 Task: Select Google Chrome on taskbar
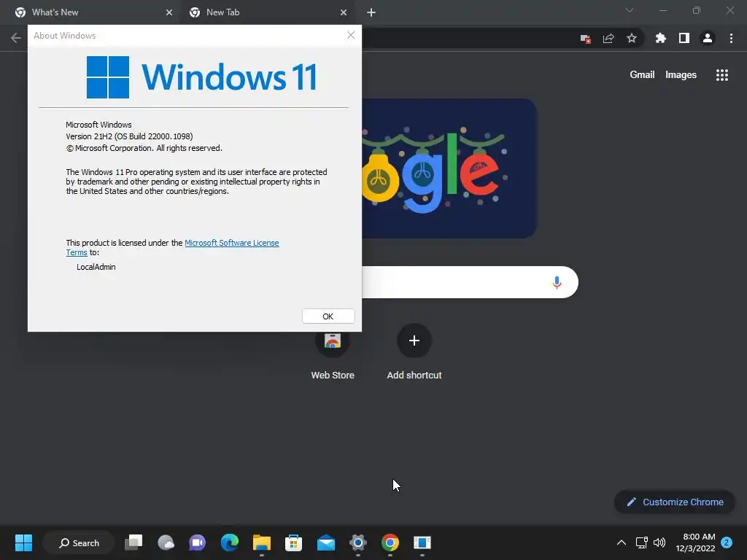click(x=390, y=542)
